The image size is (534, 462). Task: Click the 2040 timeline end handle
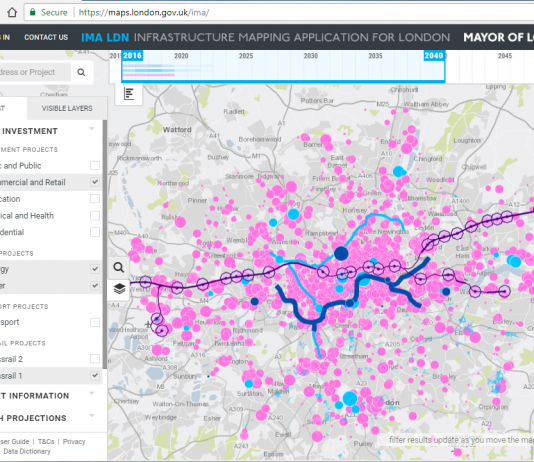pyautogui.click(x=434, y=55)
